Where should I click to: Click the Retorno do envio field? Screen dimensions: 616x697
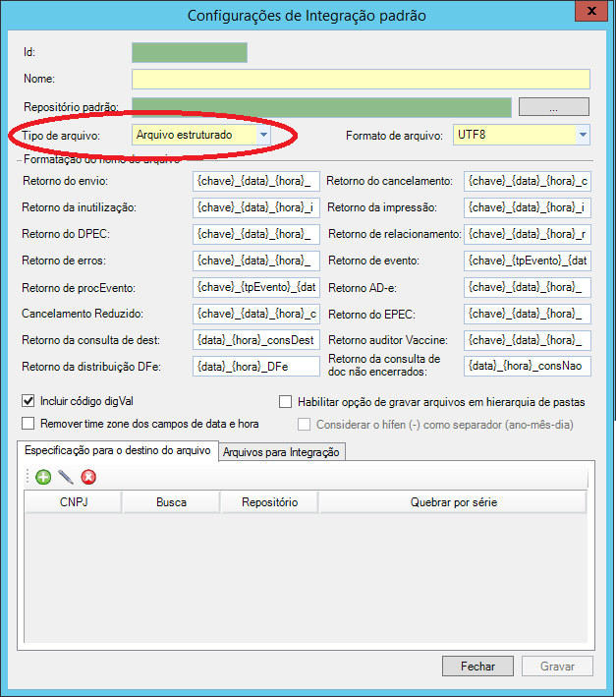256,181
